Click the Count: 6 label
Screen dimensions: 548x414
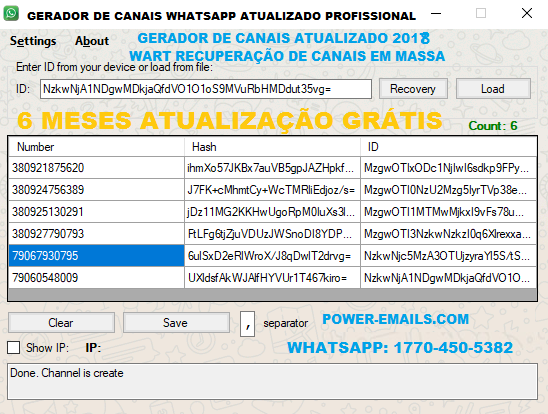tap(493, 126)
